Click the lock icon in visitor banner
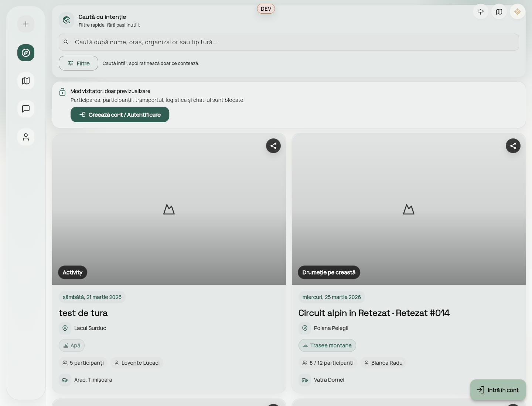Screen dimensions: 532x406 62,92
